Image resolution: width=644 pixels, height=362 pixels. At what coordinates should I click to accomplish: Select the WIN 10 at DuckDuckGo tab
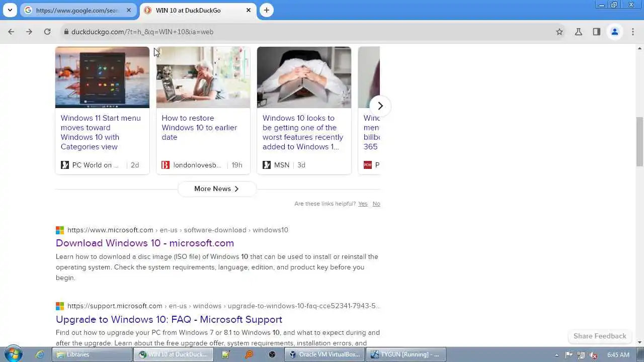click(198, 10)
